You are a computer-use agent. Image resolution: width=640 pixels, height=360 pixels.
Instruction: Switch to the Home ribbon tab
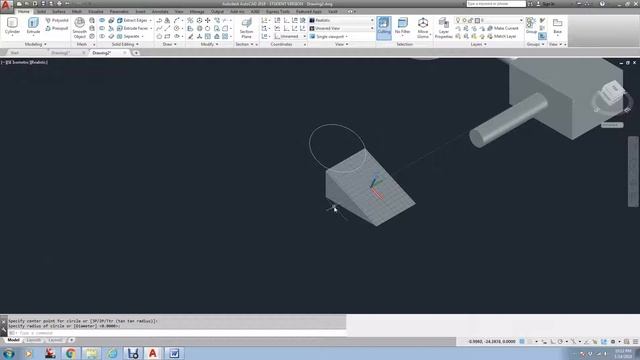[23, 11]
